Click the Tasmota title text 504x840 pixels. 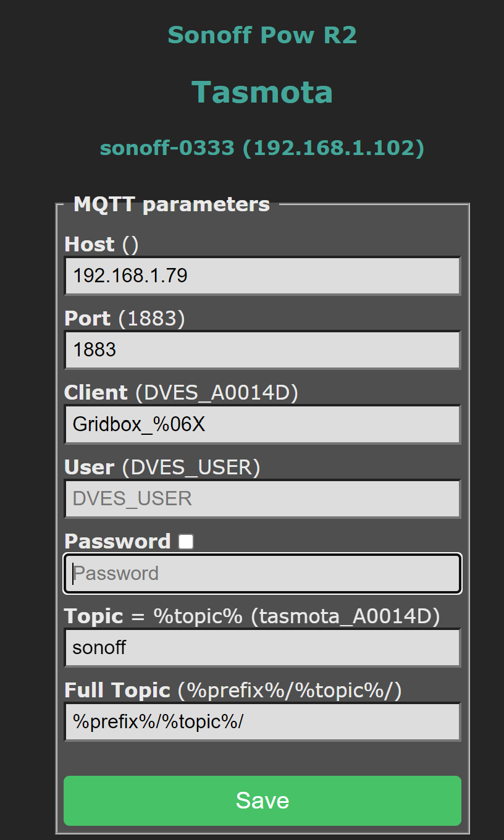pyautogui.click(x=262, y=92)
